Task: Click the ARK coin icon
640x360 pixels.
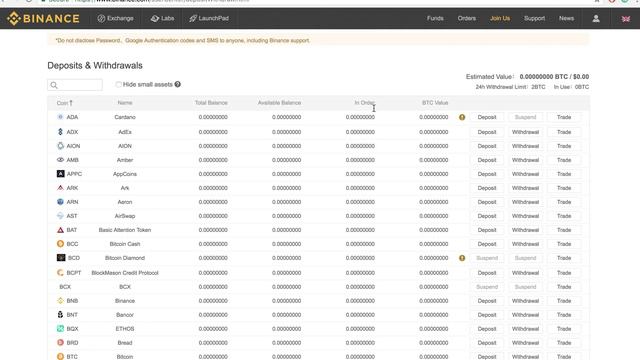Action: (x=60, y=188)
